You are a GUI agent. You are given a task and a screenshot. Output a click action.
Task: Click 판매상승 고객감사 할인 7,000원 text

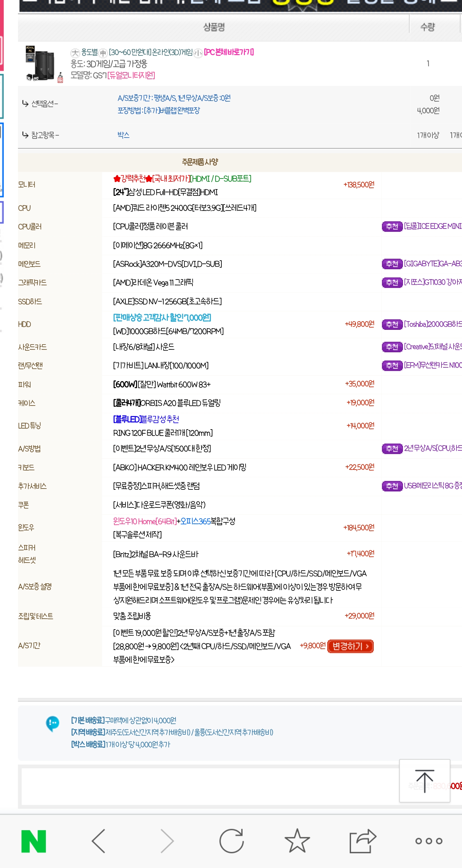click(162, 317)
